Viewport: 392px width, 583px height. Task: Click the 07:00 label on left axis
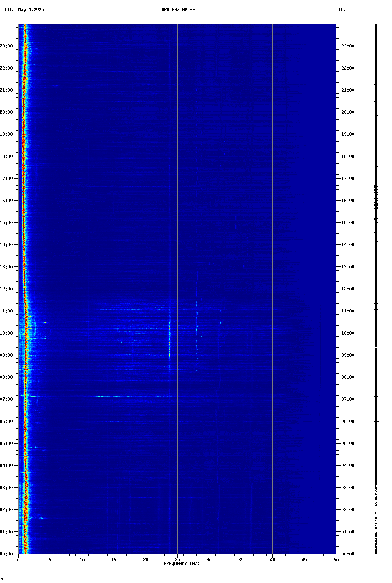click(x=7, y=399)
